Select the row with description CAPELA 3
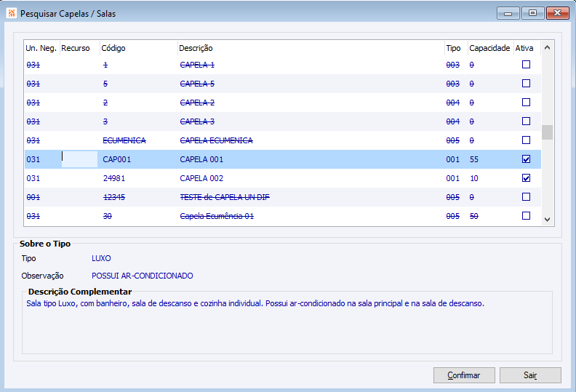This screenshot has height=392, width=576. [x=282, y=121]
